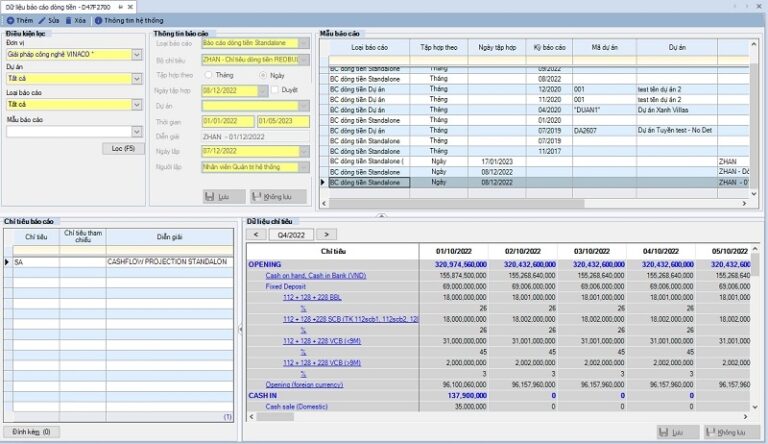Screen dimensions: 768x444
Task: Click the Đính kèm (0) button
Action: point(31,432)
